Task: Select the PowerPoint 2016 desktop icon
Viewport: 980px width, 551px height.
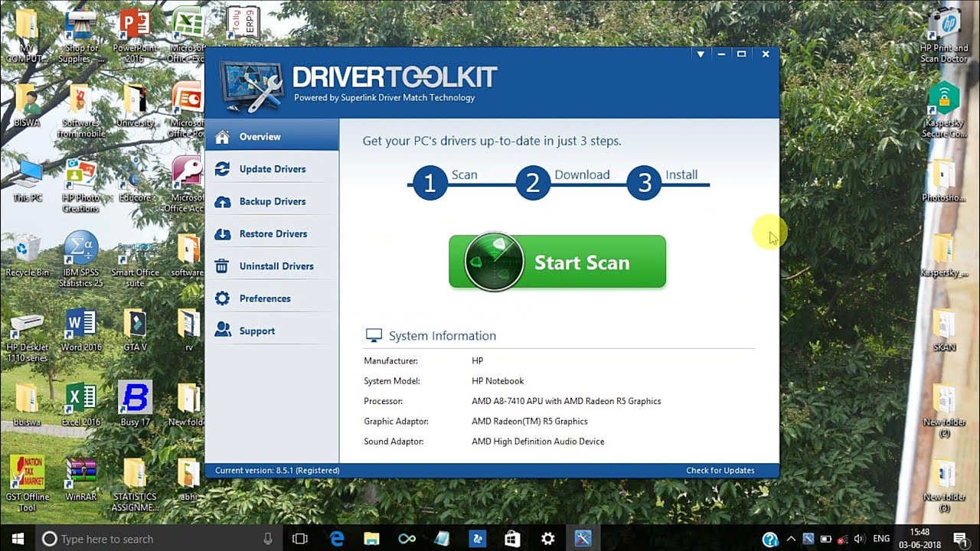Action: click(x=134, y=34)
